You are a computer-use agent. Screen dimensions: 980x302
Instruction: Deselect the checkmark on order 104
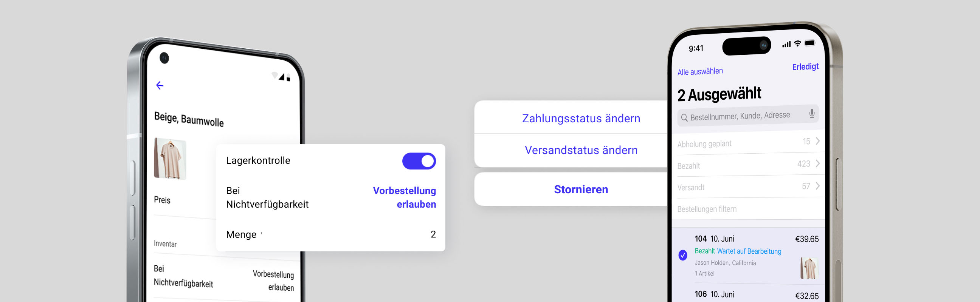[683, 255]
